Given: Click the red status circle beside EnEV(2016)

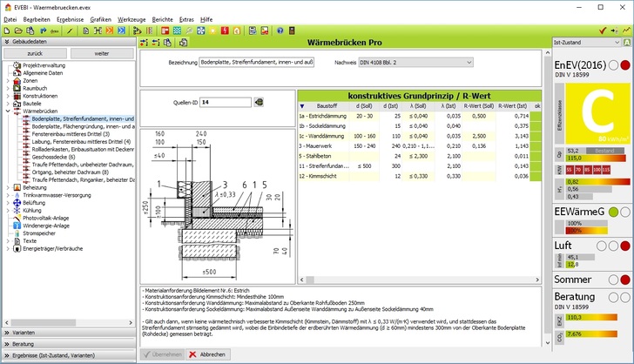Looking at the screenshot, I should pos(625,64).
